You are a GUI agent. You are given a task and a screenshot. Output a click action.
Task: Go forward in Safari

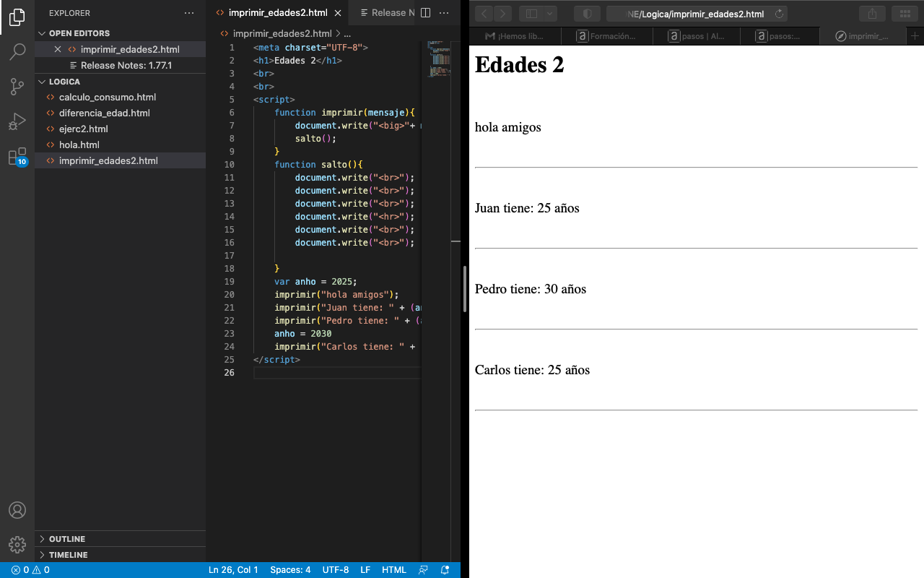502,14
